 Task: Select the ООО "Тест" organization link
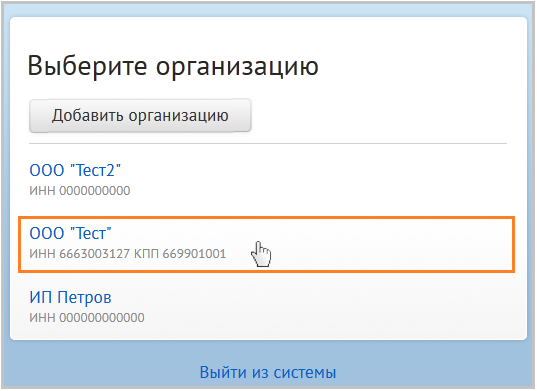[x=70, y=234]
